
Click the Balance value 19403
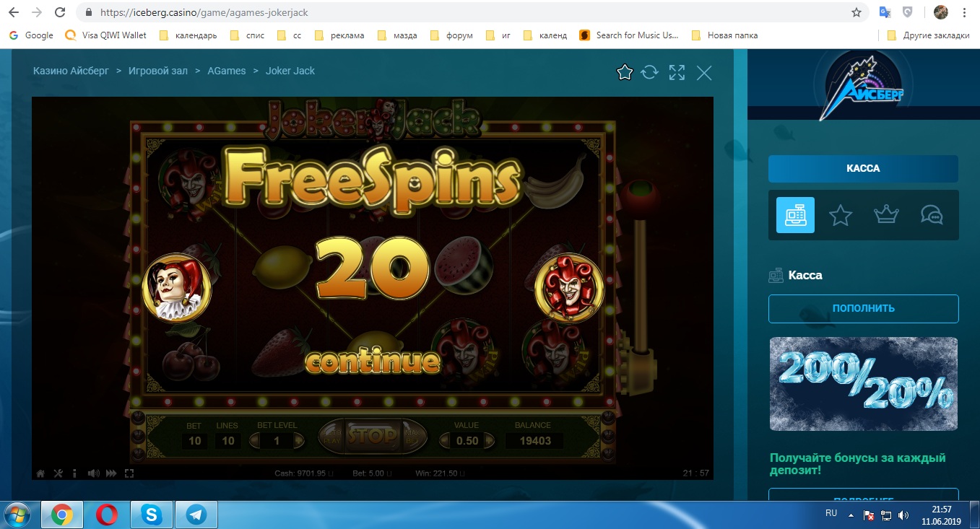pyautogui.click(x=534, y=440)
